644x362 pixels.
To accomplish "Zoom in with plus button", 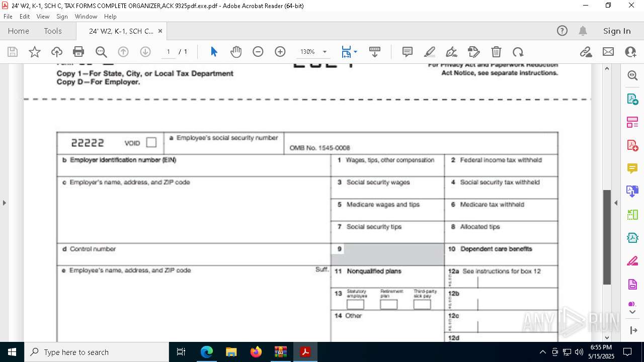I will tap(280, 52).
